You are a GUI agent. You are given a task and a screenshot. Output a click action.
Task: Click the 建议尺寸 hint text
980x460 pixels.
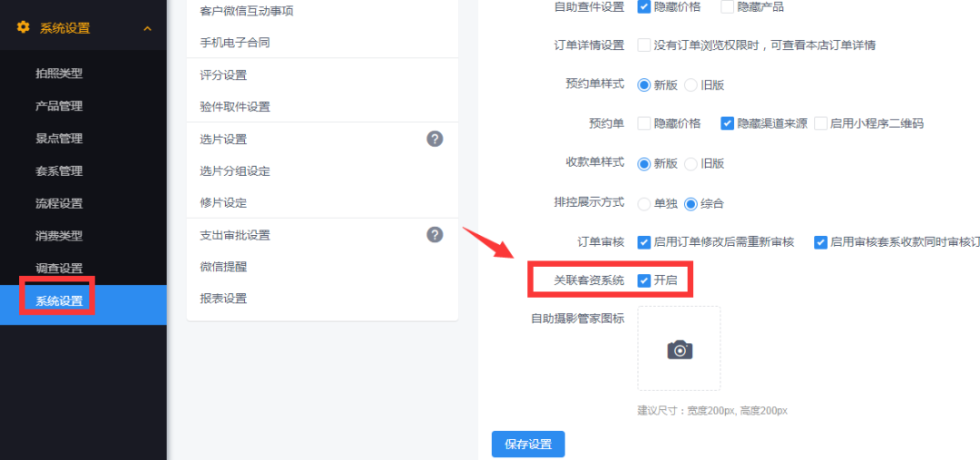[x=712, y=411]
